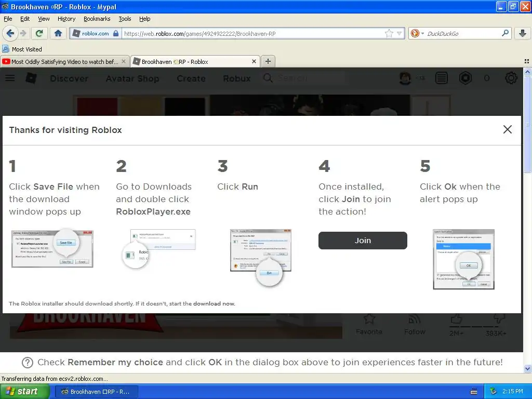Close the YouTube video tab
Screen dimensions: 532x399
coord(124,61)
